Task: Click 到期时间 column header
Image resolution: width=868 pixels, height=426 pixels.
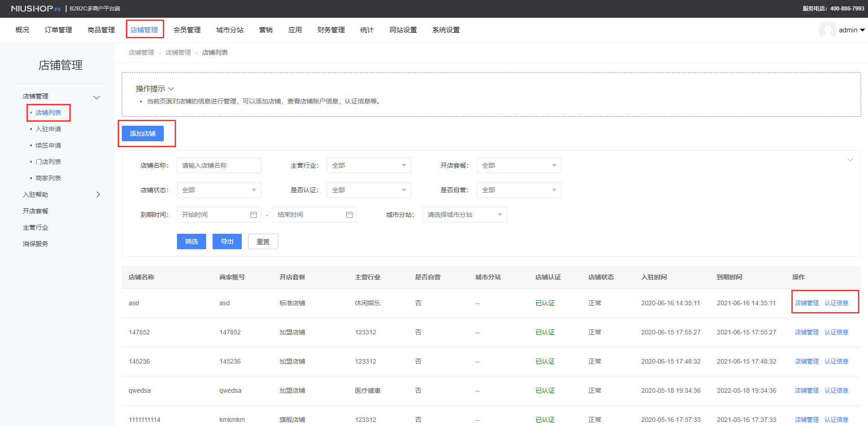Action: click(729, 277)
